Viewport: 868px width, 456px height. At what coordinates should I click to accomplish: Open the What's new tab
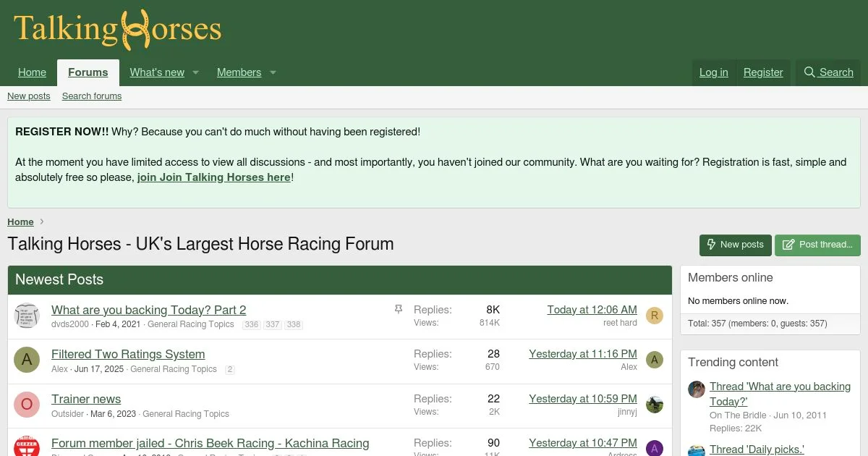157,72
